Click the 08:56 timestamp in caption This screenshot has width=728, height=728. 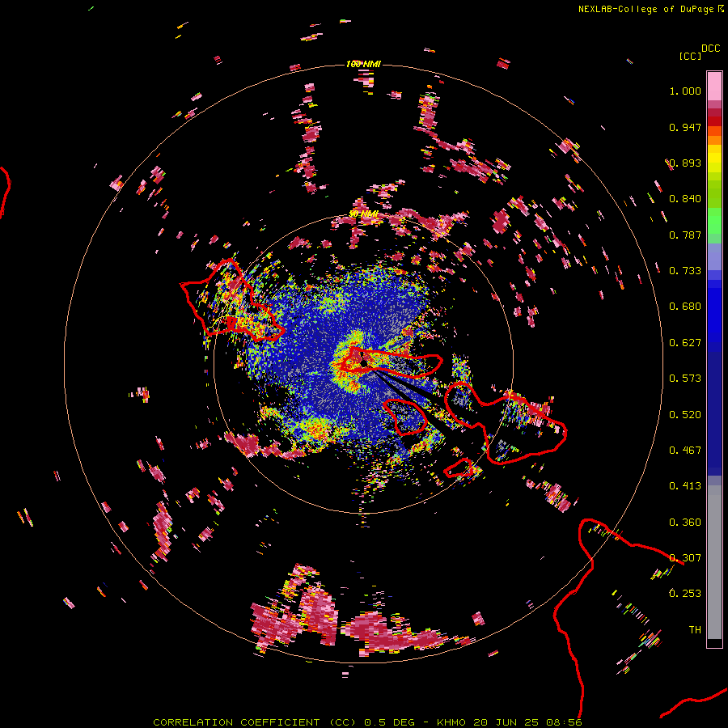(x=564, y=722)
